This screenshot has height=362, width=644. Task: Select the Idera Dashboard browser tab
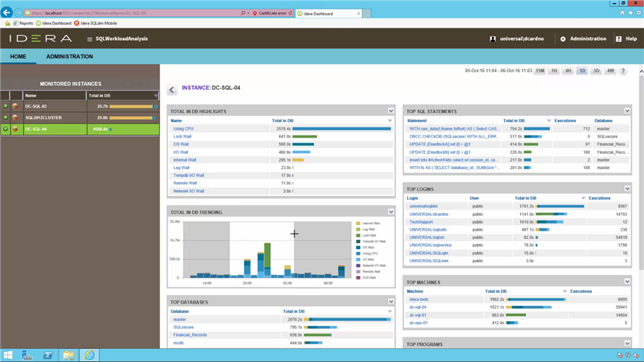(329, 14)
